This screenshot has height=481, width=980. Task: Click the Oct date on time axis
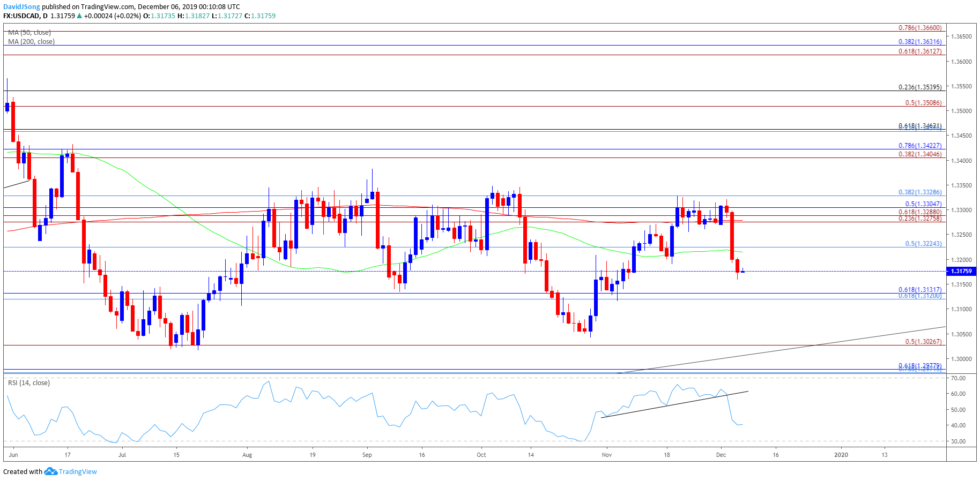click(x=481, y=455)
